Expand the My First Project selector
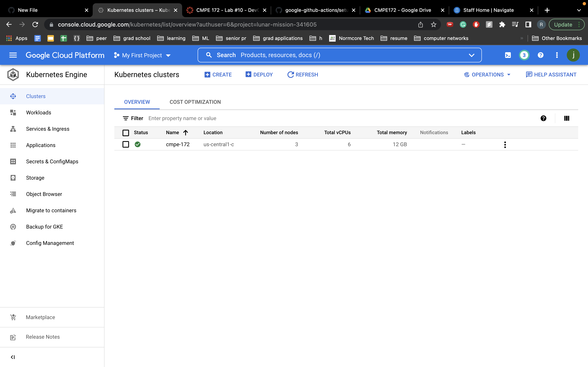The width and height of the screenshot is (588, 367). tap(142, 55)
